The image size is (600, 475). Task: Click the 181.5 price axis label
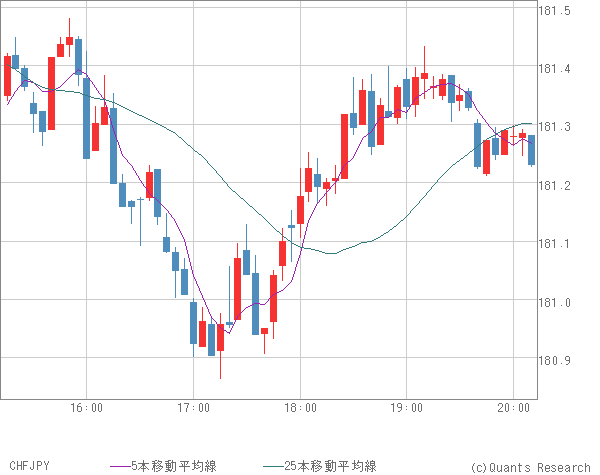coord(554,11)
